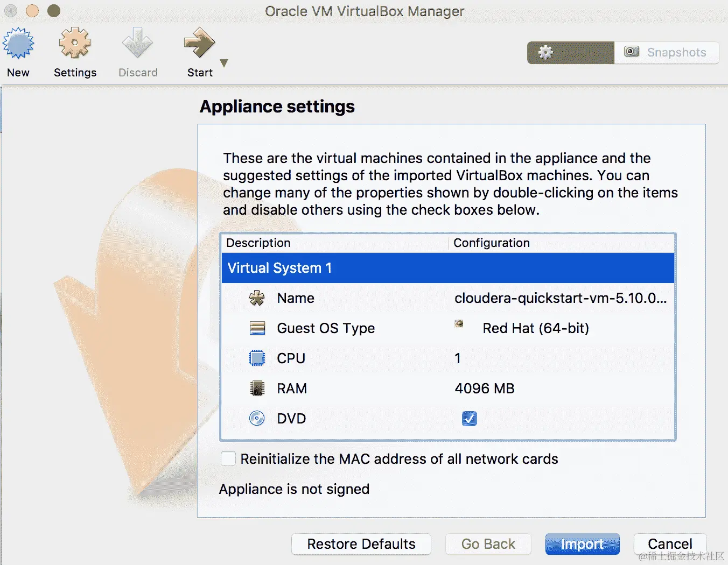Click the Details gear icon
The height and width of the screenshot is (565, 728).
(x=545, y=53)
